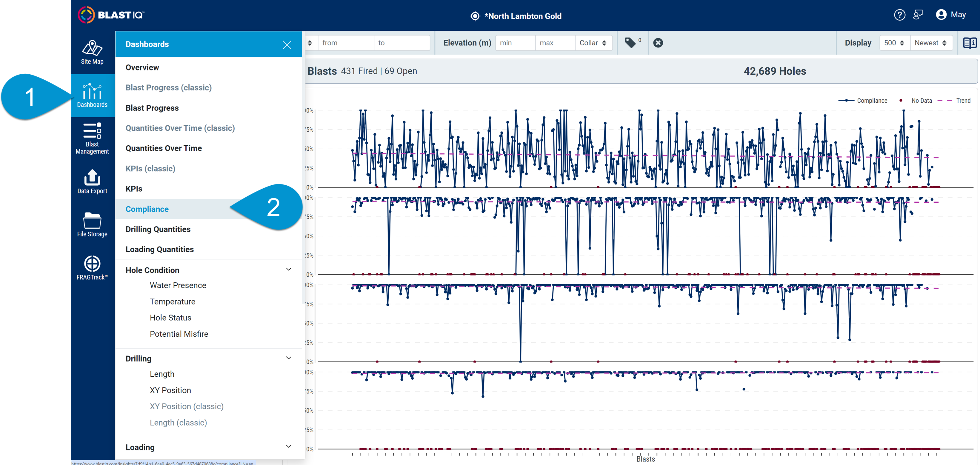Clear filters with the X circle icon
Viewport: 980px width, 465px height.
point(658,43)
